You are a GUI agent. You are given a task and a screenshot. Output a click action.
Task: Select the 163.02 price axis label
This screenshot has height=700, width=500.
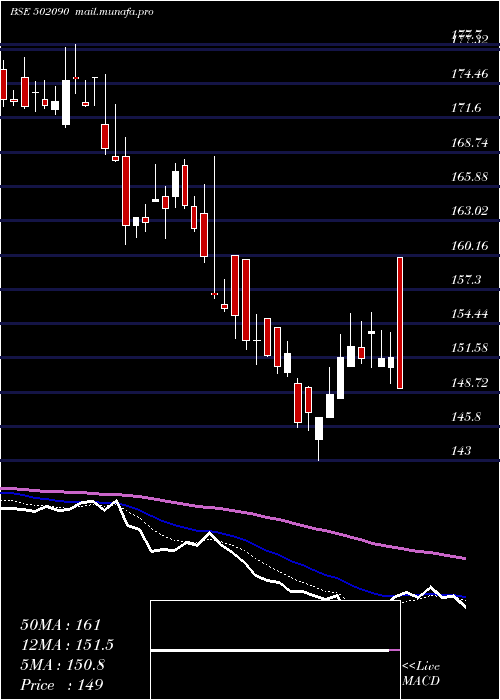pyautogui.click(x=469, y=211)
